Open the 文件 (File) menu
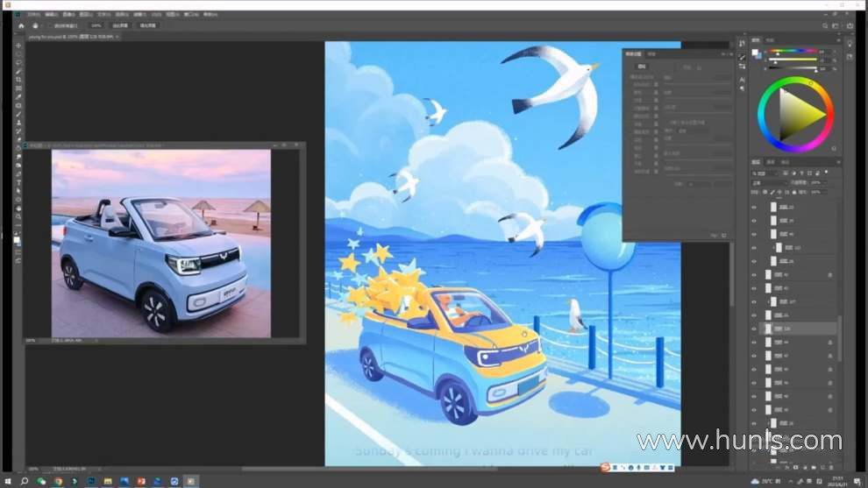The width and height of the screenshot is (868, 488). tap(34, 14)
